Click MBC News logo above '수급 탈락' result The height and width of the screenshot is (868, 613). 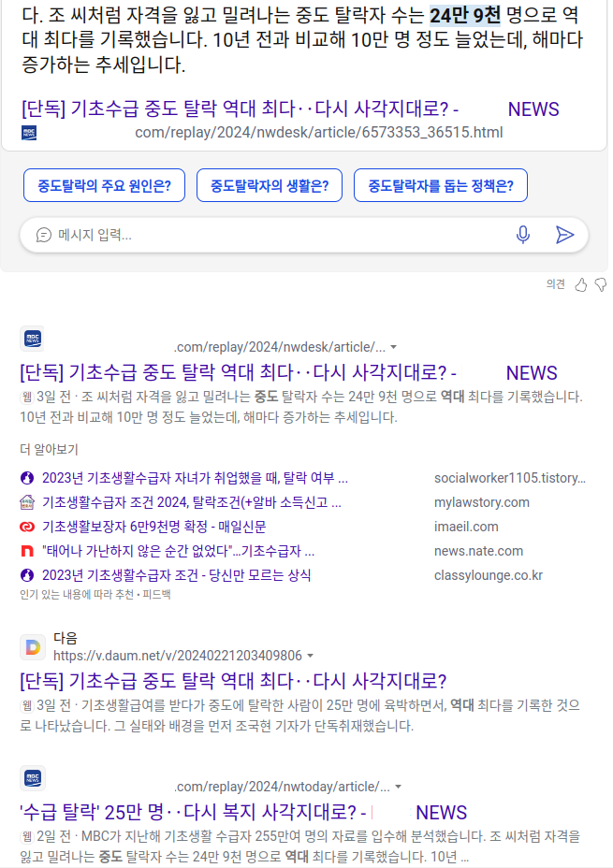32,778
